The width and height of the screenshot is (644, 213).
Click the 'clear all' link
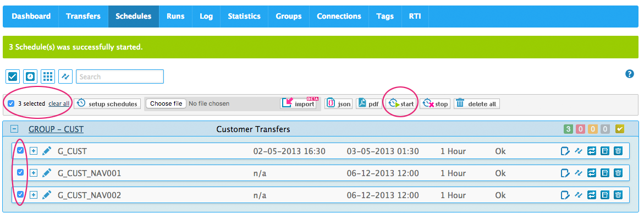[x=59, y=103]
